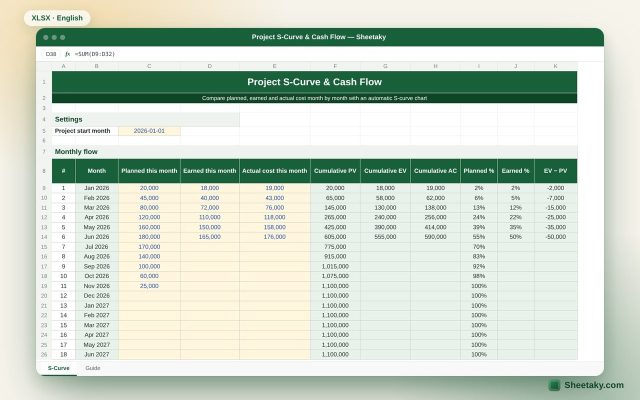Viewport: 640px width, 400px height.
Task: Select cumulative EV 555,000 cell
Action: pyautogui.click(x=385, y=237)
